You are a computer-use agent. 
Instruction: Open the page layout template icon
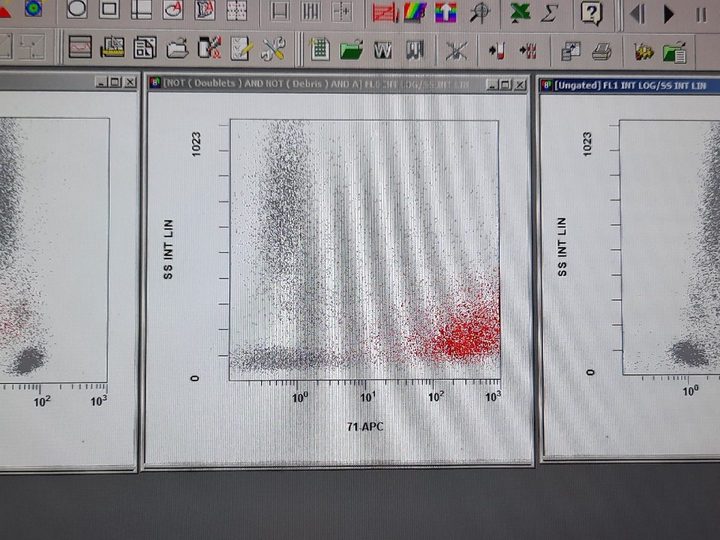(x=145, y=48)
